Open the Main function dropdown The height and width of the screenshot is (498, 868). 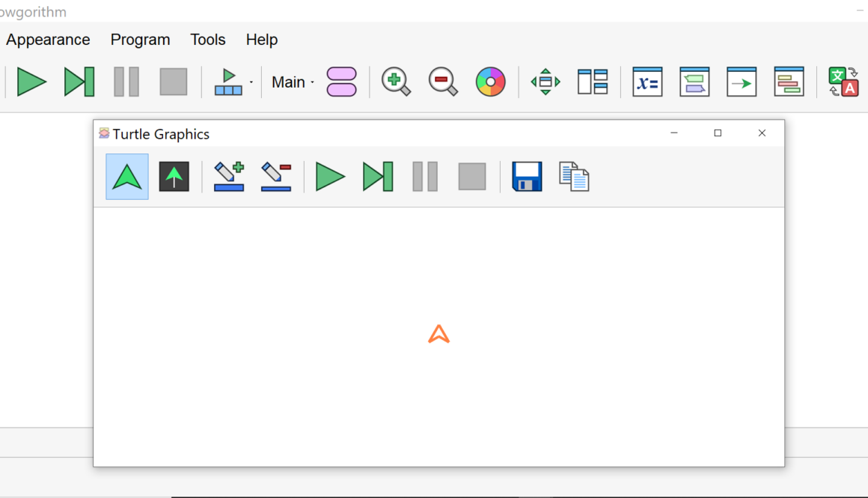click(x=293, y=82)
